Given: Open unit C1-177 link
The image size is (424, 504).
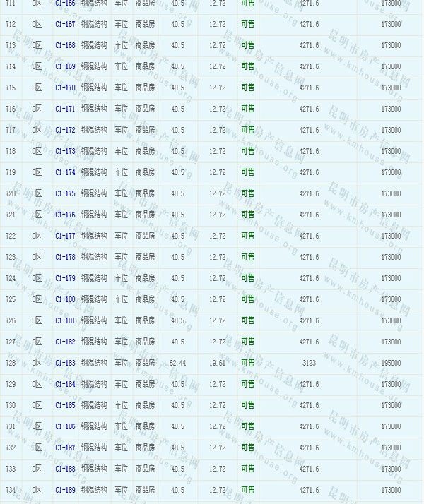Looking at the screenshot, I should 65,236.
